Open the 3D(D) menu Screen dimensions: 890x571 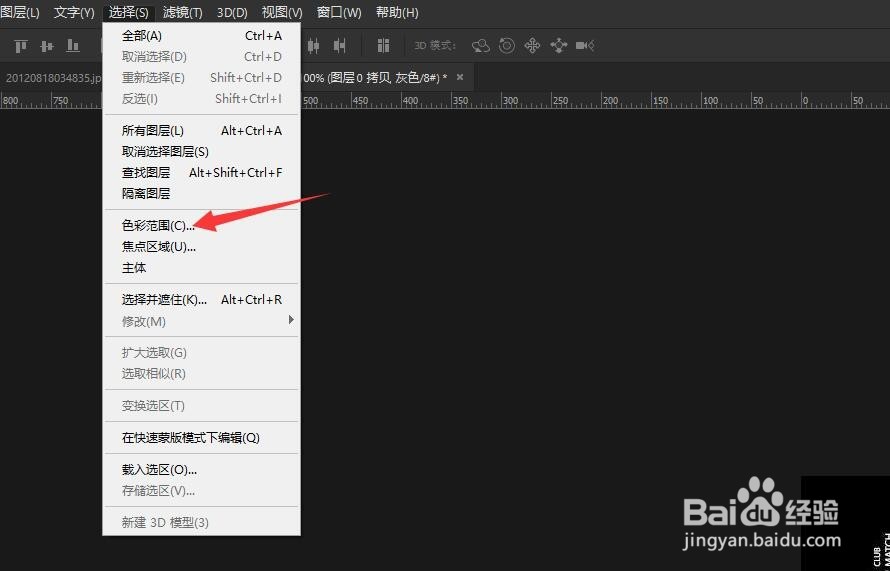pos(232,12)
